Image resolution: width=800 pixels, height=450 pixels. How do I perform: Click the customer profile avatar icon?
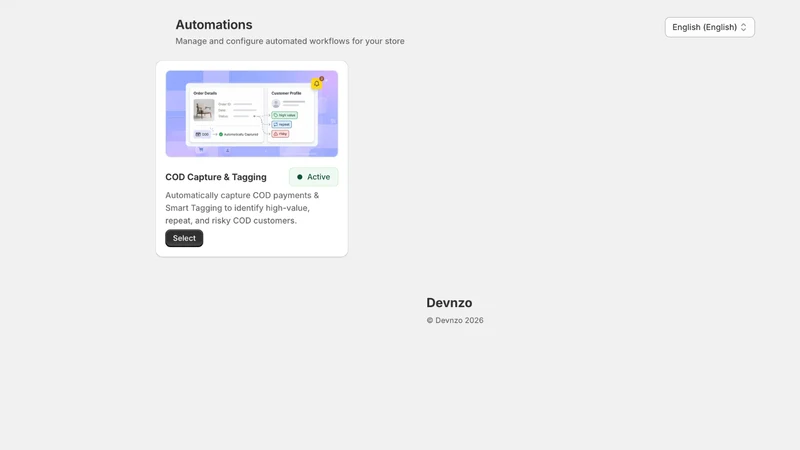276,104
